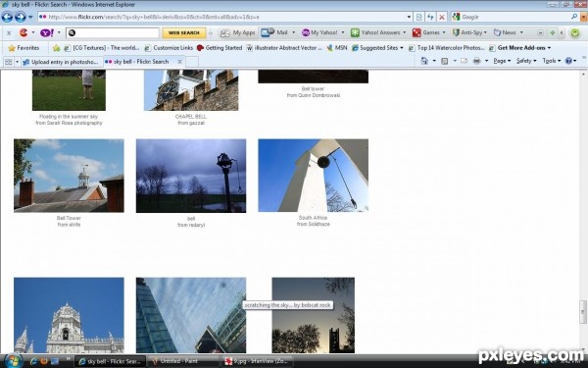
Task: Open Yahoo Mail toolbar icon
Action: tap(268, 32)
